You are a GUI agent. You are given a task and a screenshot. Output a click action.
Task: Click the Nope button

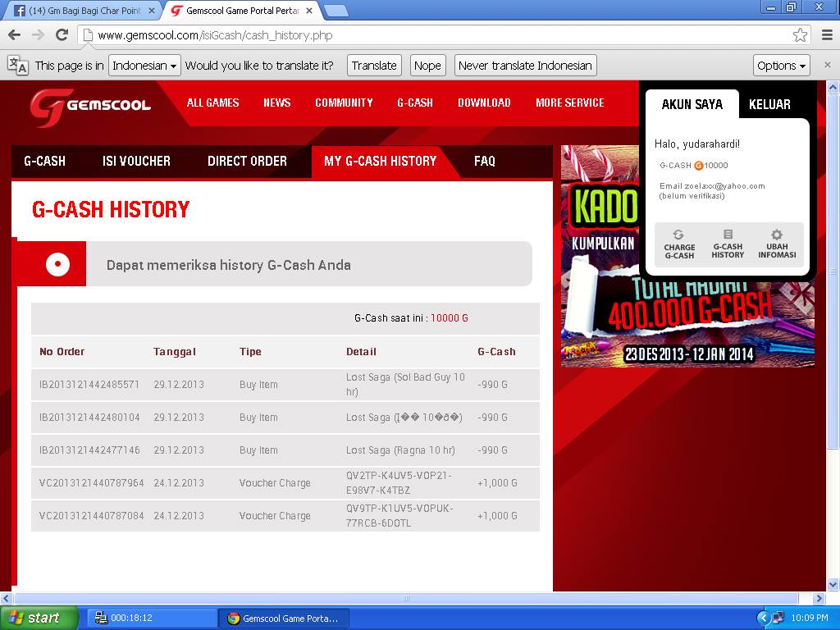point(427,66)
